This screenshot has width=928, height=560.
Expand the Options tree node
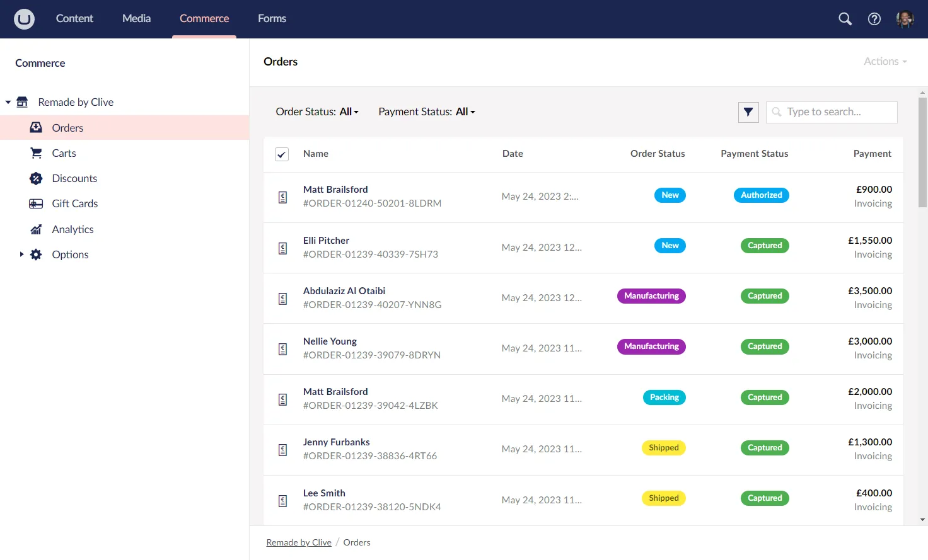click(21, 254)
